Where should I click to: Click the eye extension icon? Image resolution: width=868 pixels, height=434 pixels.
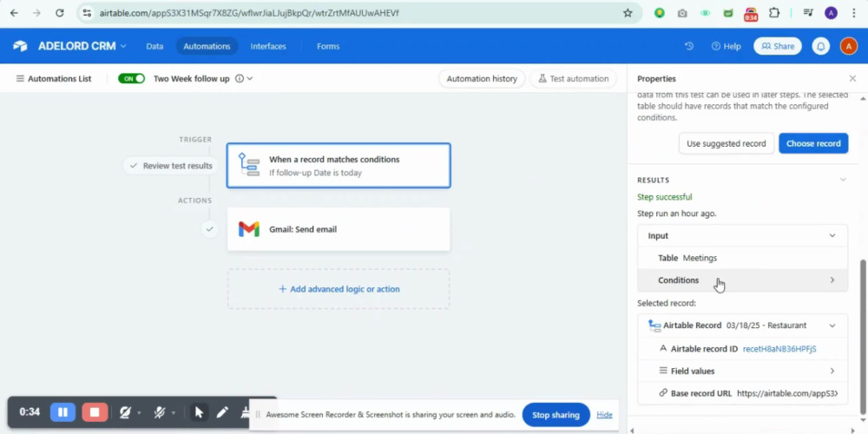705,13
